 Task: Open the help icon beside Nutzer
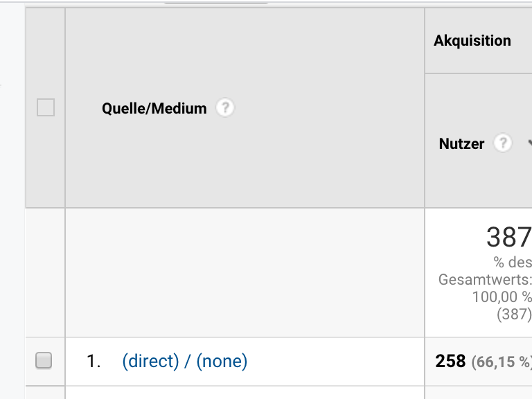[502, 143]
